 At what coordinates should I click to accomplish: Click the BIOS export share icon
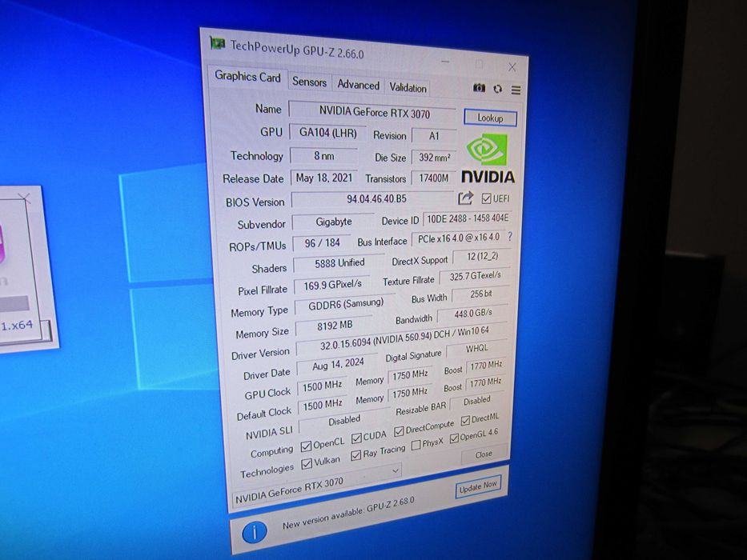click(465, 198)
